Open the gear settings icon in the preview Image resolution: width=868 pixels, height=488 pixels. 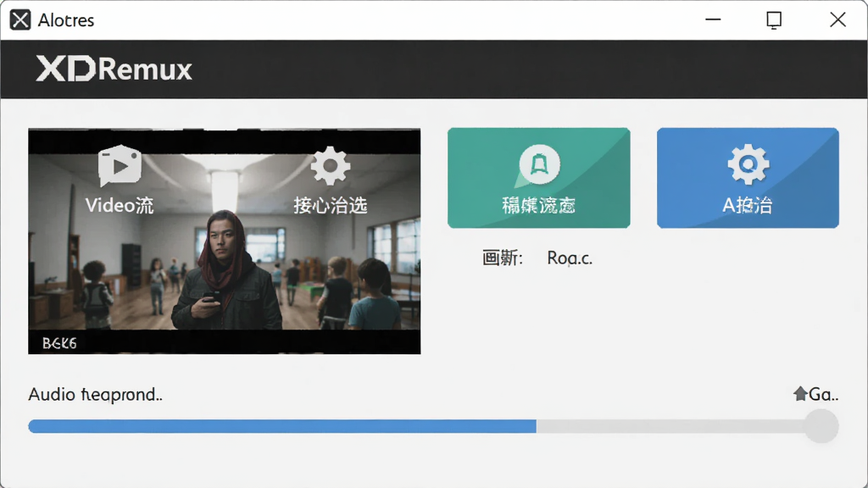click(x=331, y=165)
